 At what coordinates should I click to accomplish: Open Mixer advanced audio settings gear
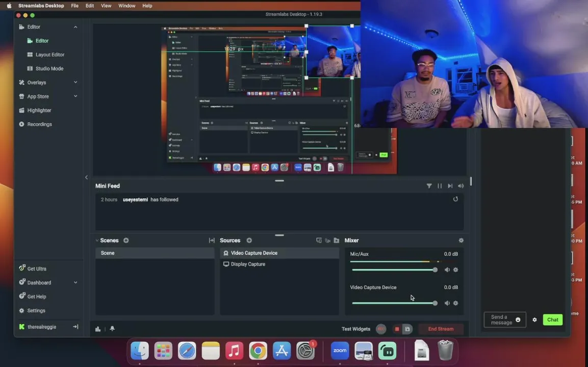pos(461,240)
